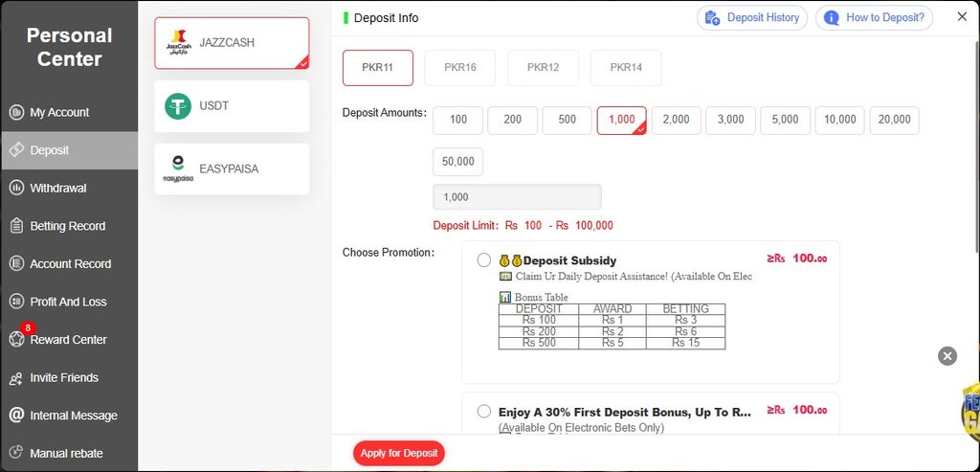
Task: Open the Withdrawal menu item
Action: pyautogui.click(x=69, y=189)
